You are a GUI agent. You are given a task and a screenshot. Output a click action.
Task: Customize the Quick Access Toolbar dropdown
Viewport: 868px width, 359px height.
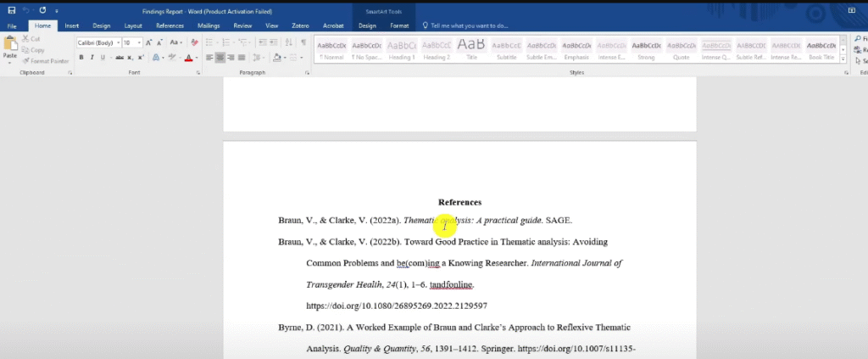point(57,10)
